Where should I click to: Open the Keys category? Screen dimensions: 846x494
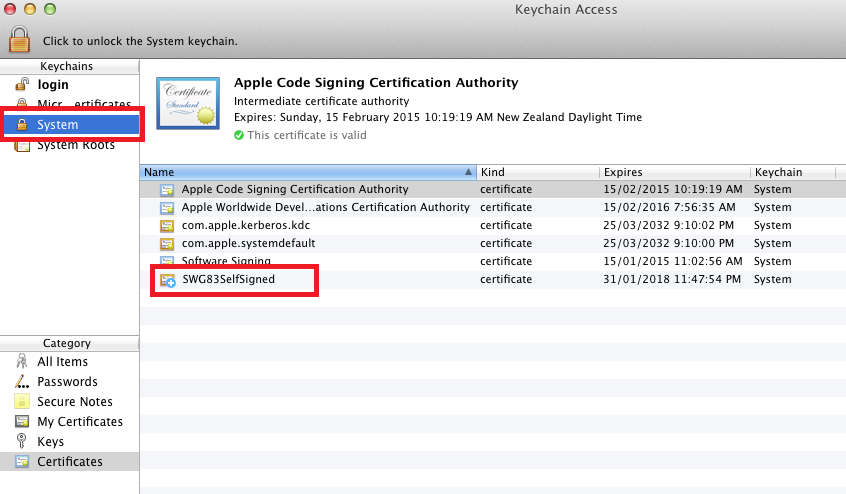[50, 442]
